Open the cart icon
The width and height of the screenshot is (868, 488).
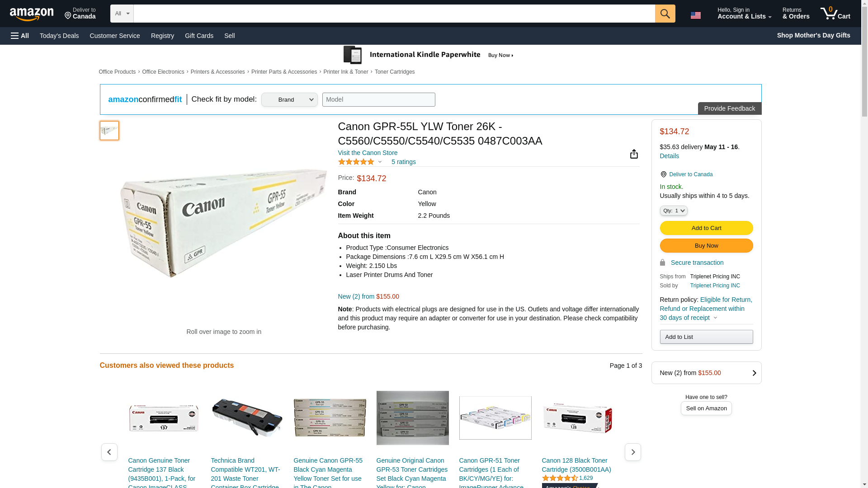tap(835, 14)
